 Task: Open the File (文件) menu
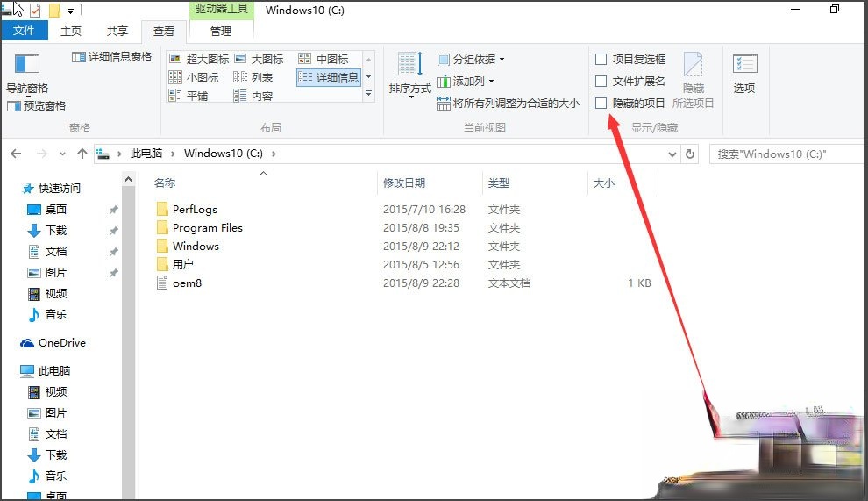[24, 31]
